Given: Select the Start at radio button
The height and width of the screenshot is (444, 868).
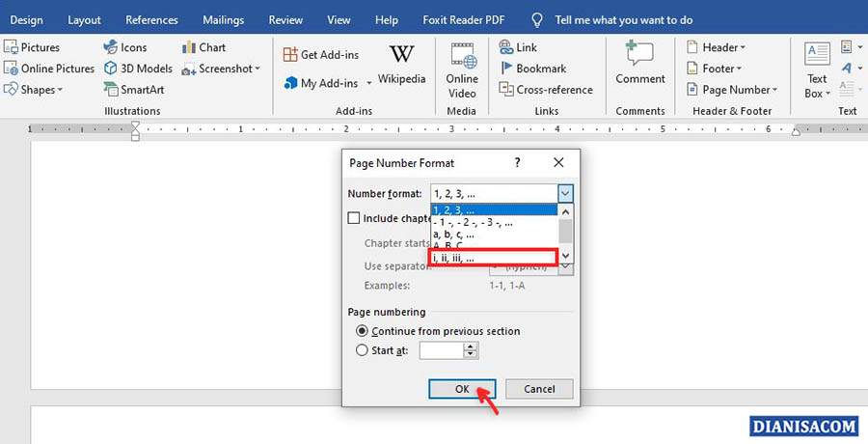Looking at the screenshot, I should point(363,351).
